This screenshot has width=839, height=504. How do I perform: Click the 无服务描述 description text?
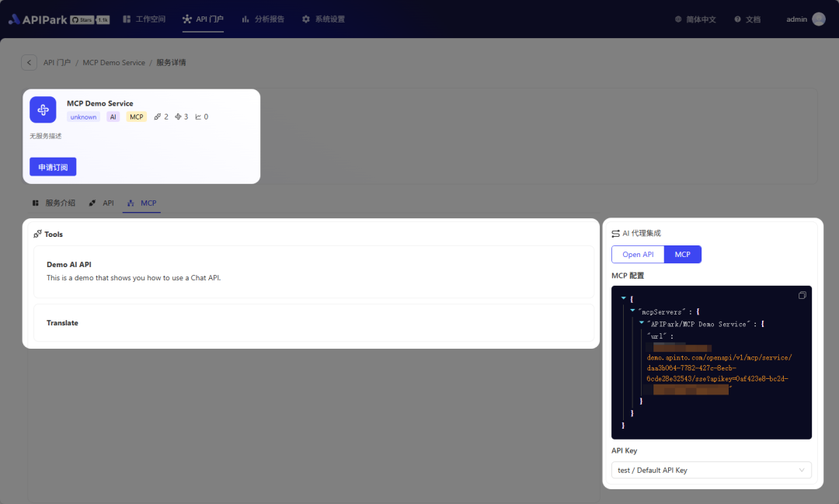pyautogui.click(x=46, y=136)
